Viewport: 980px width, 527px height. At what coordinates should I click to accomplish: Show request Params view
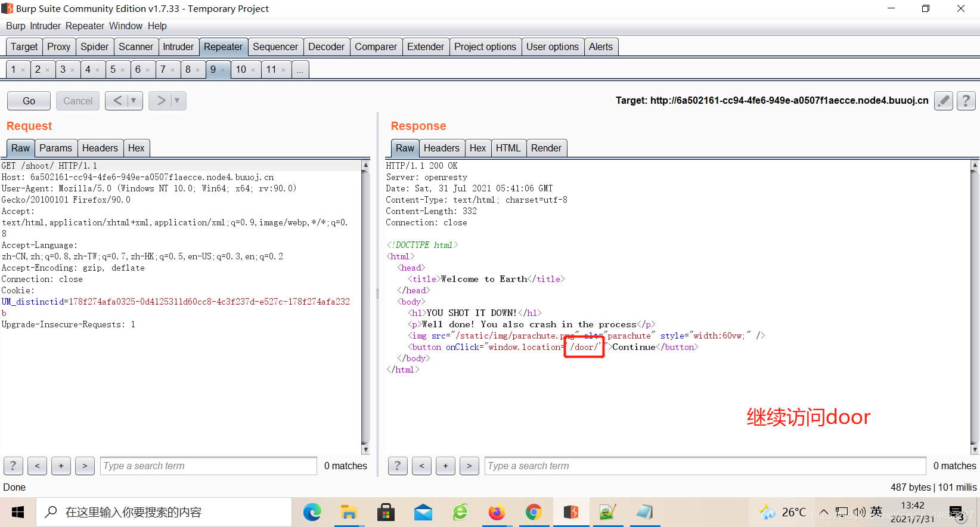[55, 148]
